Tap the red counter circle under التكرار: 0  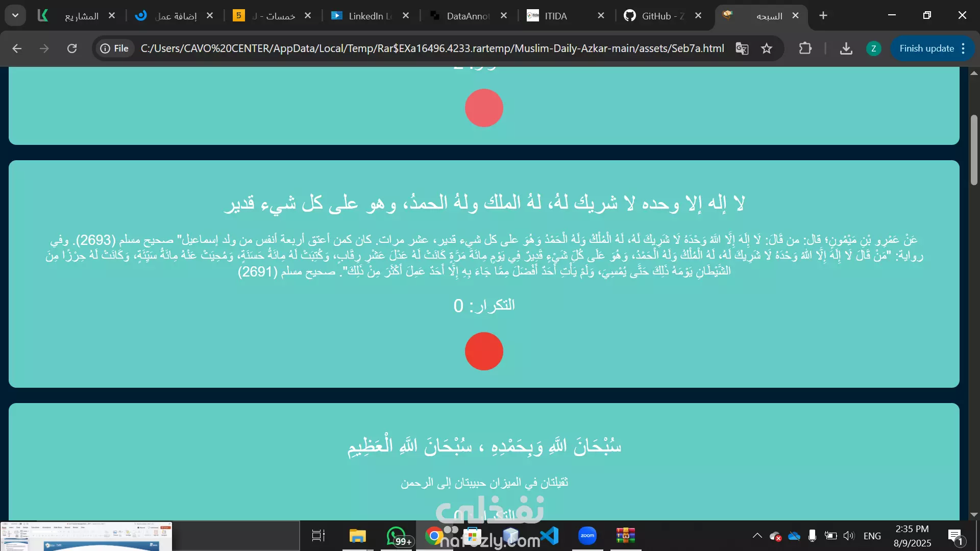pos(484,351)
